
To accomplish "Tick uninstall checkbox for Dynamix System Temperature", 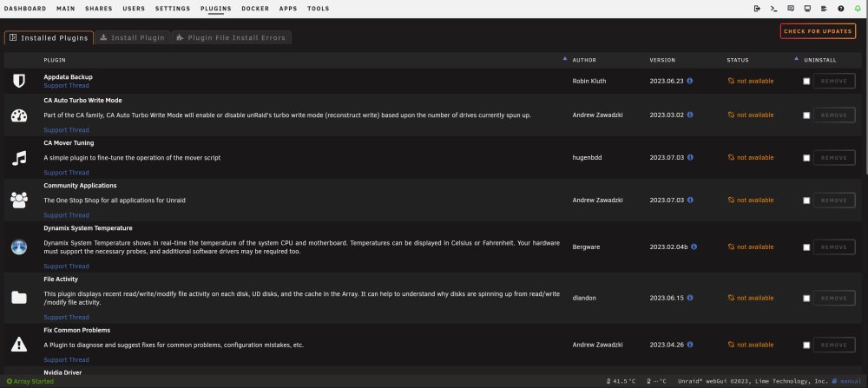I will (x=806, y=247).
